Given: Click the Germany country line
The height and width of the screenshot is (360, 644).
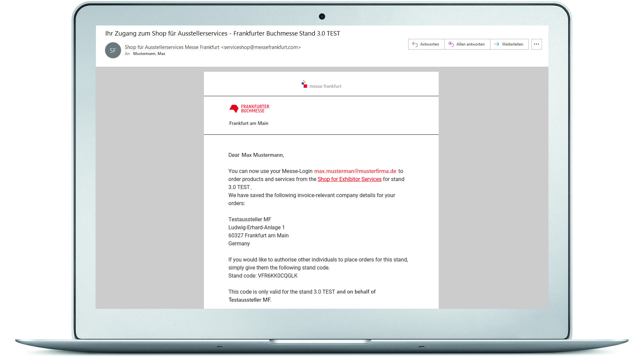Looking at the screenshot, I should coord(239,244).
